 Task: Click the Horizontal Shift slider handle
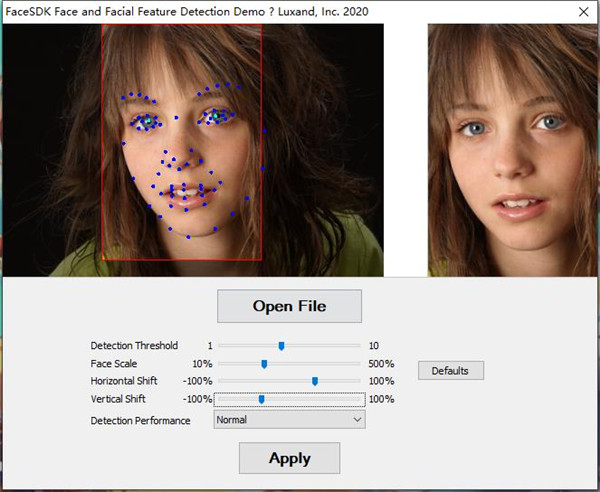[x=315, y=381]
